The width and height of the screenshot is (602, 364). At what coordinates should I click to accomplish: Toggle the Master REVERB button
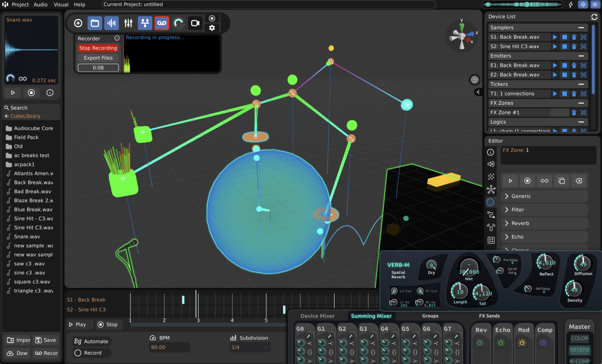tap(579, 350)
